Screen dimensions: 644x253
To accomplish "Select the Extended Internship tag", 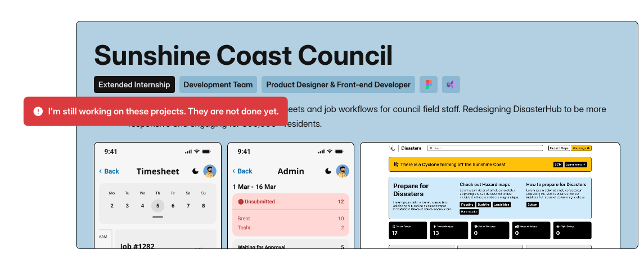I will [134, 85].
